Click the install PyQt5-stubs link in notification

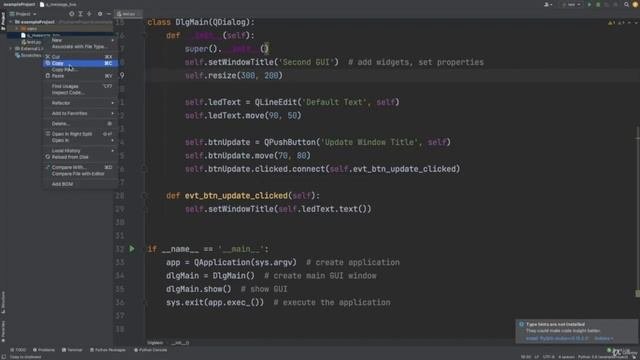(557, 338)
